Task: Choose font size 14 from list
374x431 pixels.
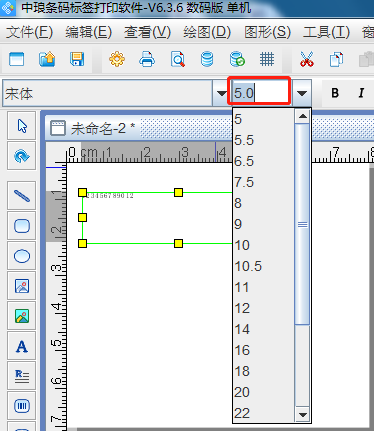Action: click(263, 329)
